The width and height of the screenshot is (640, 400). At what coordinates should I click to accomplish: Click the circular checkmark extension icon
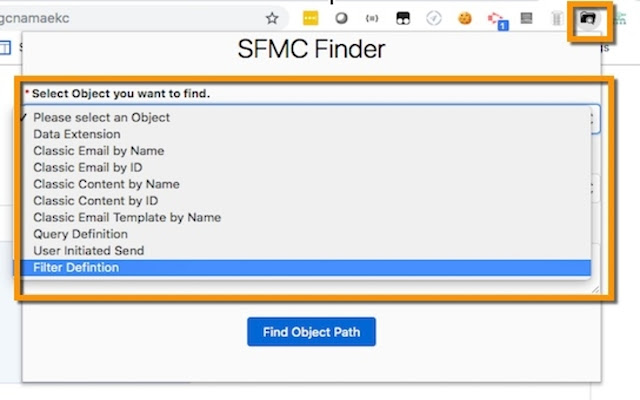[433, 18]
